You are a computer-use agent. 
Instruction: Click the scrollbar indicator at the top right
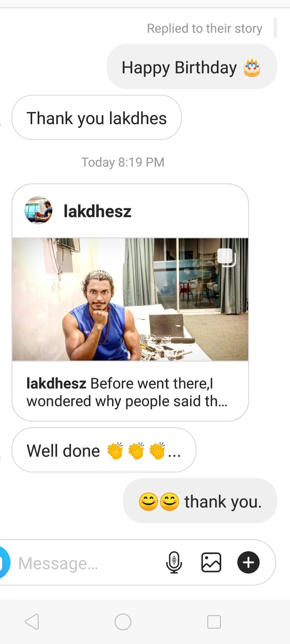[275, 27]
